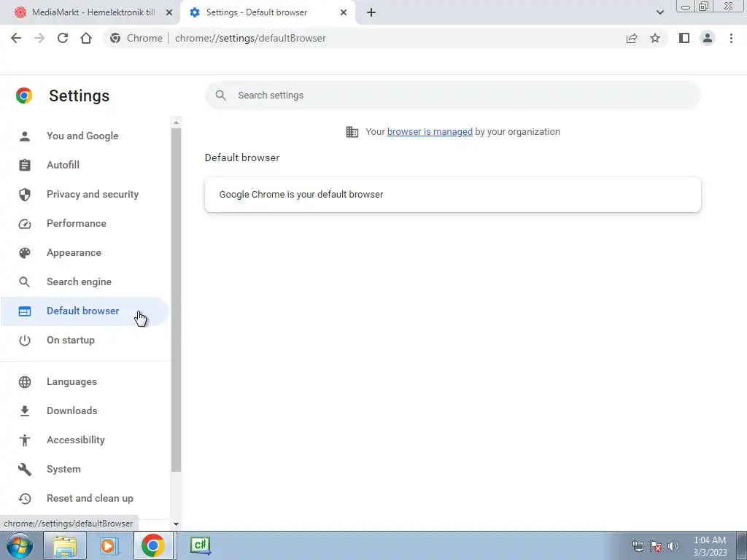Click the volume speaker tray icon

pos(673,546)
